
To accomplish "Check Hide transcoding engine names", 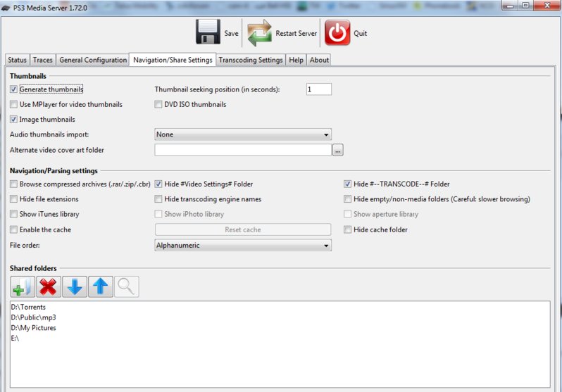I will 158,199.
